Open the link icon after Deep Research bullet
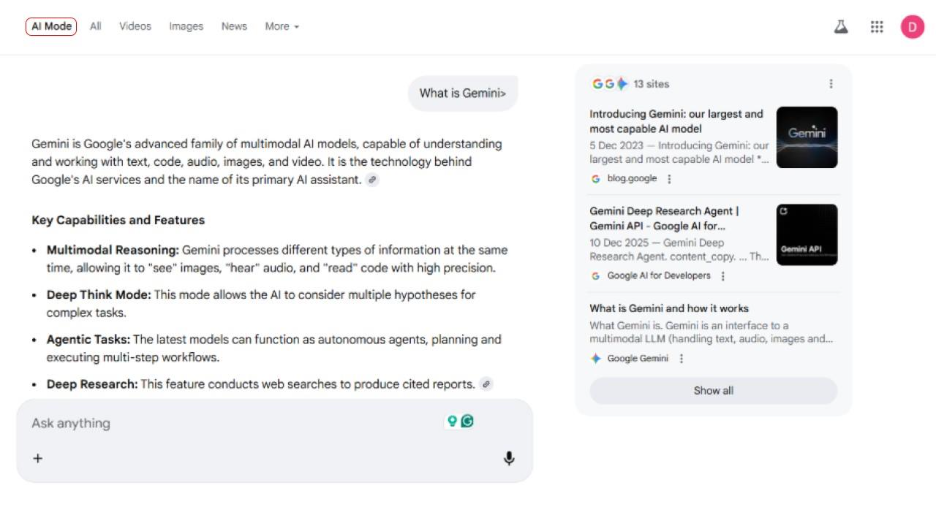 click(486, 384)
